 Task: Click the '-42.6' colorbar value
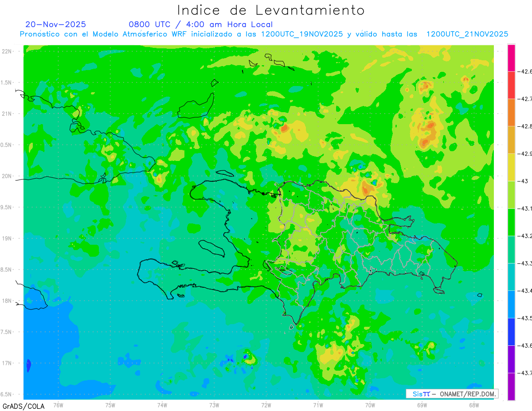[525, 71]
